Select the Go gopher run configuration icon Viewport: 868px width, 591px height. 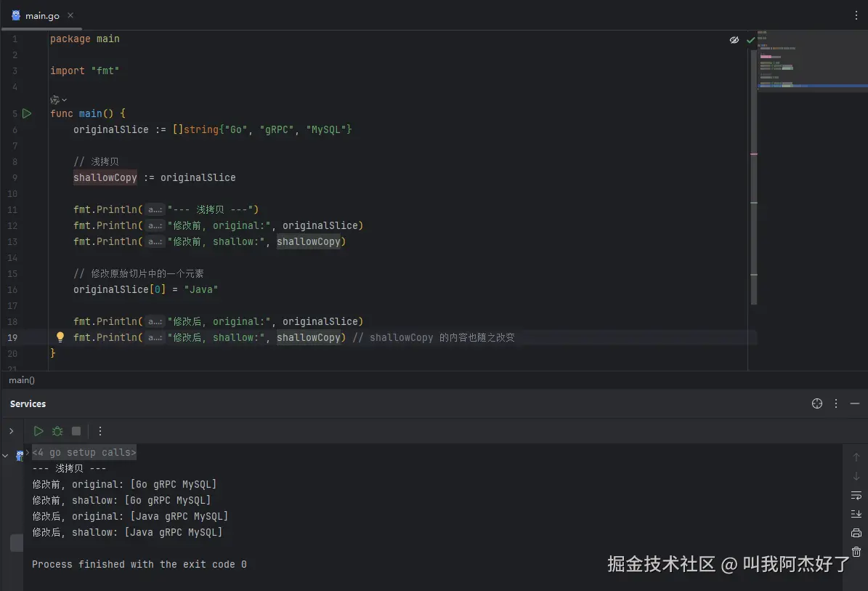click(x=20, y=455)
